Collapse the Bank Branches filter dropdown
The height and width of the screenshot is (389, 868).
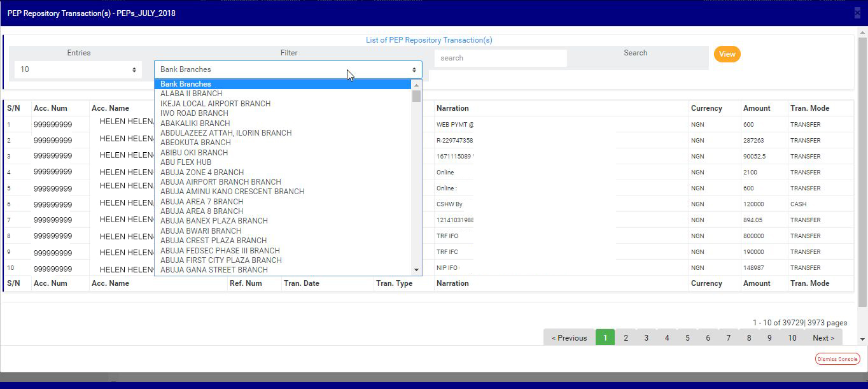tap(288, 69)
